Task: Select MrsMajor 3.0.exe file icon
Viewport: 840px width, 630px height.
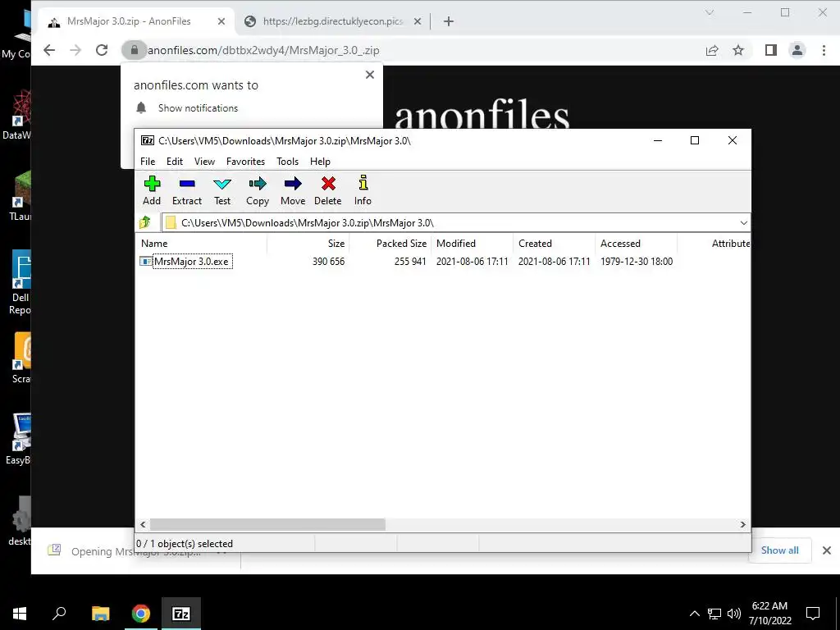Action: coord(145,262)
